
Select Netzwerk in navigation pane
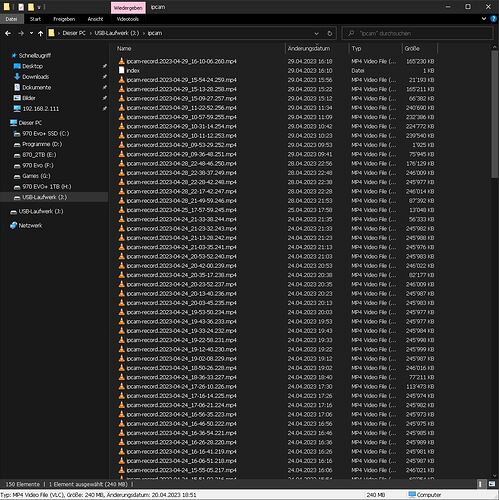click(30, 226)
